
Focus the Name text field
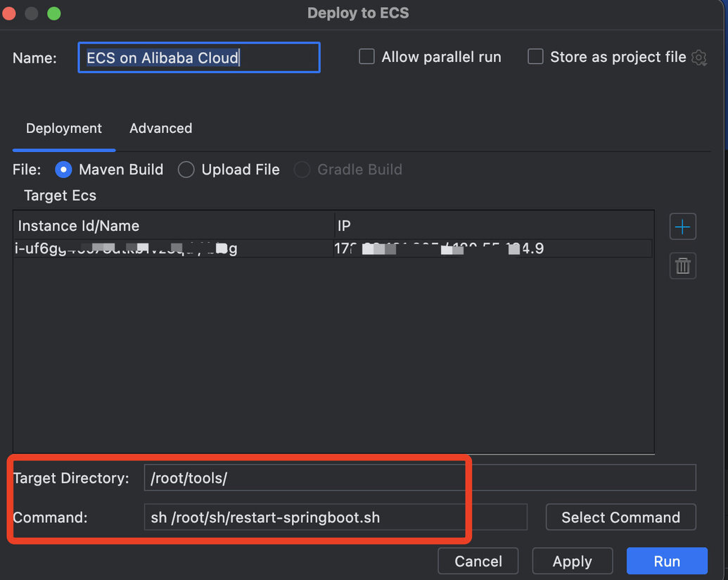click(199, 58)
